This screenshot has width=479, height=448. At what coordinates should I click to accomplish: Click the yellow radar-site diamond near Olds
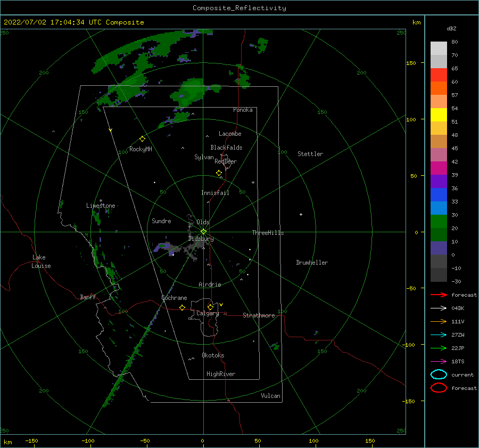click(x=203, y=232)
